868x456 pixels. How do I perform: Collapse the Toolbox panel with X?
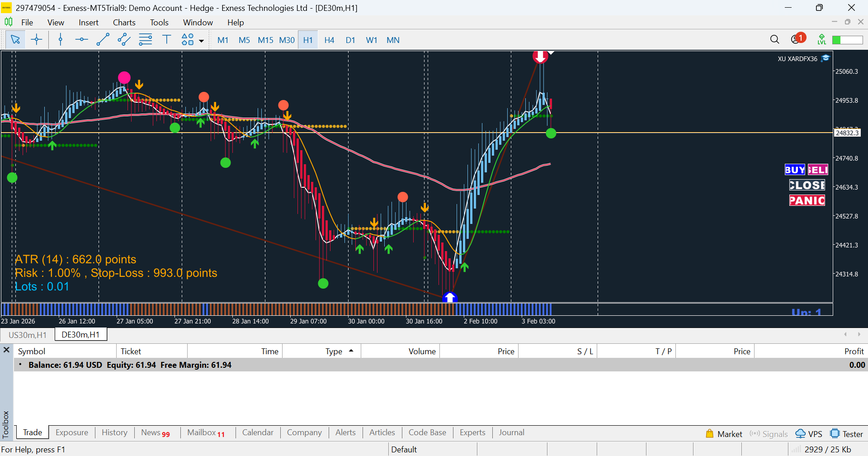coord(6,350)
